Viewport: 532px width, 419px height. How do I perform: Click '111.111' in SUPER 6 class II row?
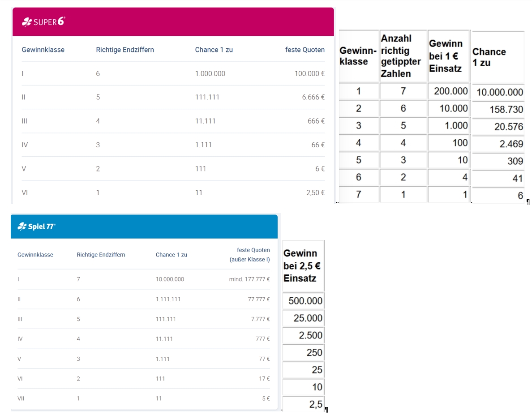(x=207, y=98)
